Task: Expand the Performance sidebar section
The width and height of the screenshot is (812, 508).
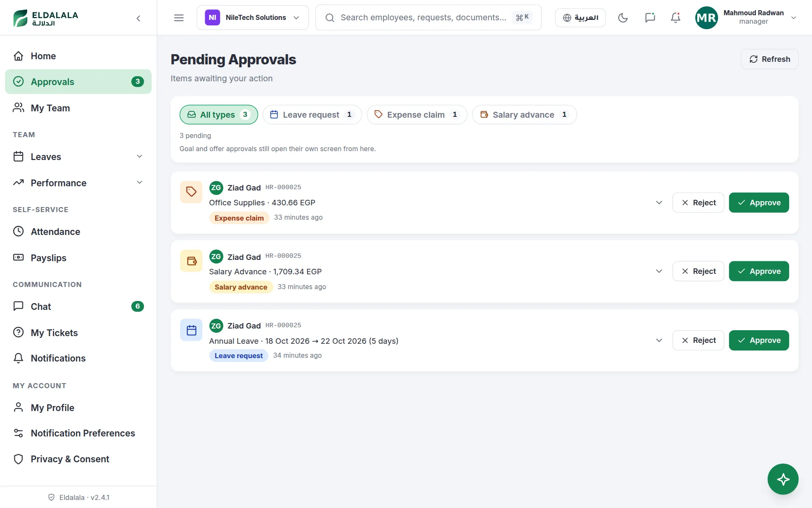Action: [78, 183]
